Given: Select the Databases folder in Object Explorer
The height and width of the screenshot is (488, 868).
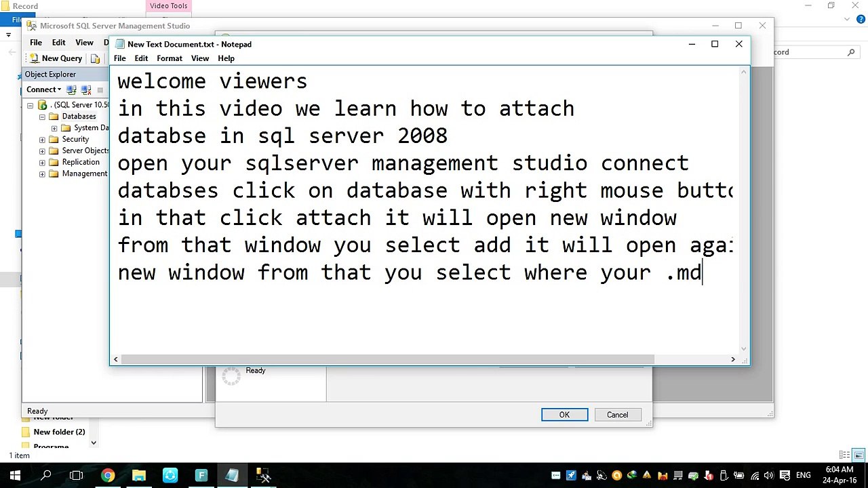Looking at the screenshot, I should [79, 117].
